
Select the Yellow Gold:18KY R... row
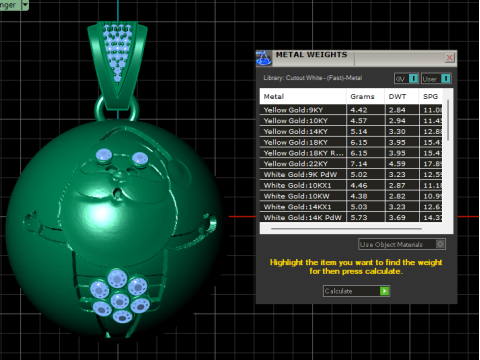tap(351, 153)
